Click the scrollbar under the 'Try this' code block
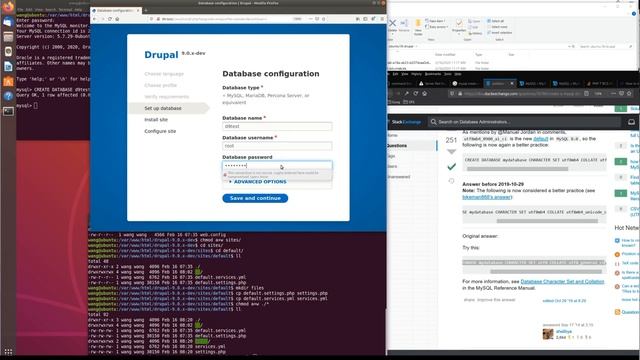 click(x=546, y=271)
